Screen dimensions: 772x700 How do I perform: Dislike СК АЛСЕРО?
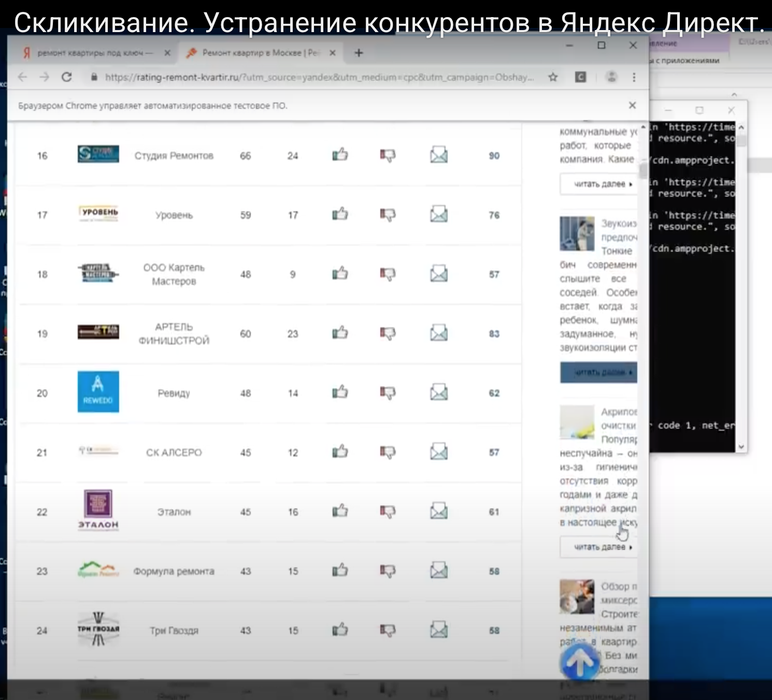[388, 453]
